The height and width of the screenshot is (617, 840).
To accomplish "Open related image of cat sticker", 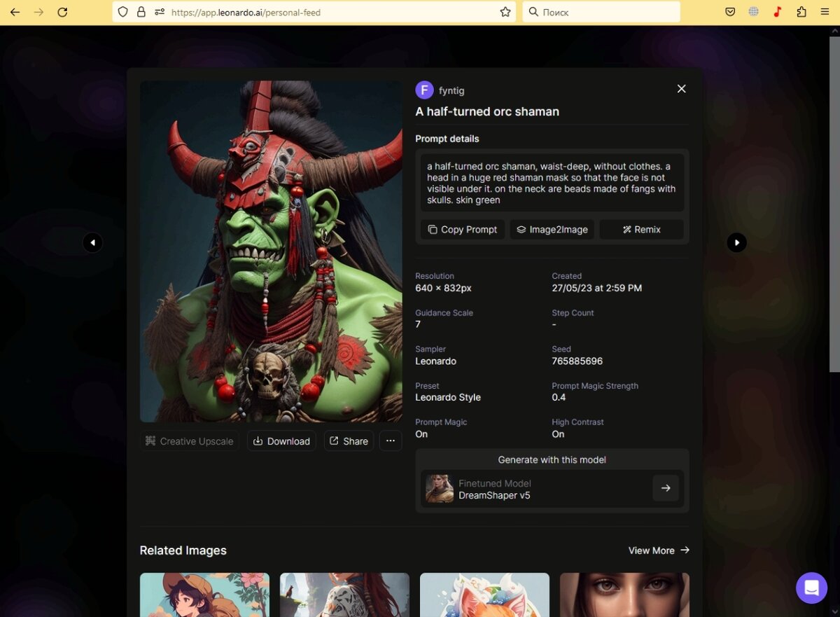I will [484, 595].
